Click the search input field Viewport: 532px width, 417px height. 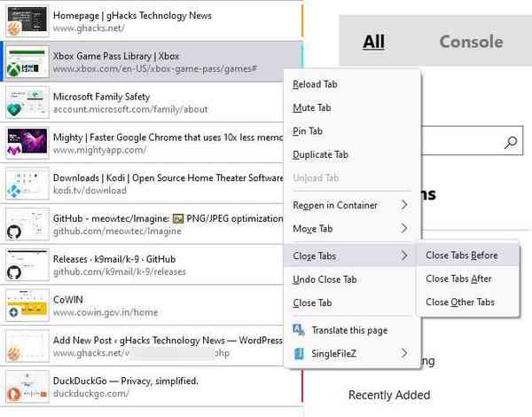pos(472,140)
